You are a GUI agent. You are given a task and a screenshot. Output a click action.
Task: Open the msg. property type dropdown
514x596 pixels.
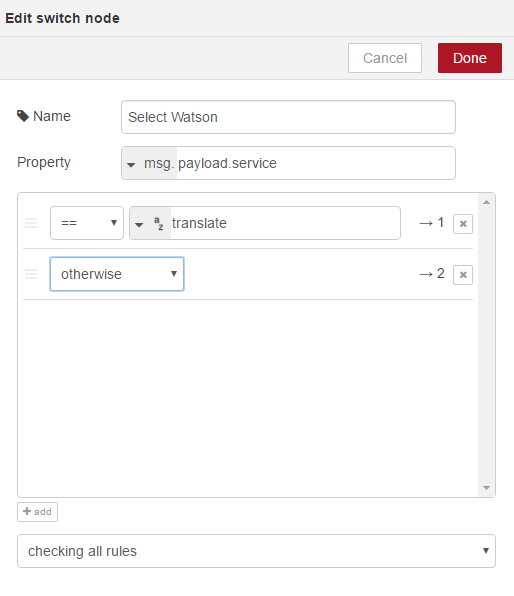pos(149,163)
